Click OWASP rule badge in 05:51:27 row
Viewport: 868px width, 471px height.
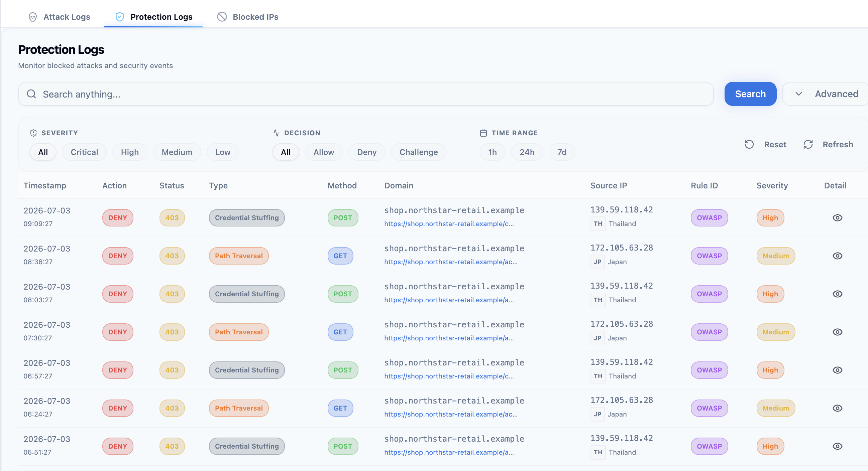(x=709, y=446)
